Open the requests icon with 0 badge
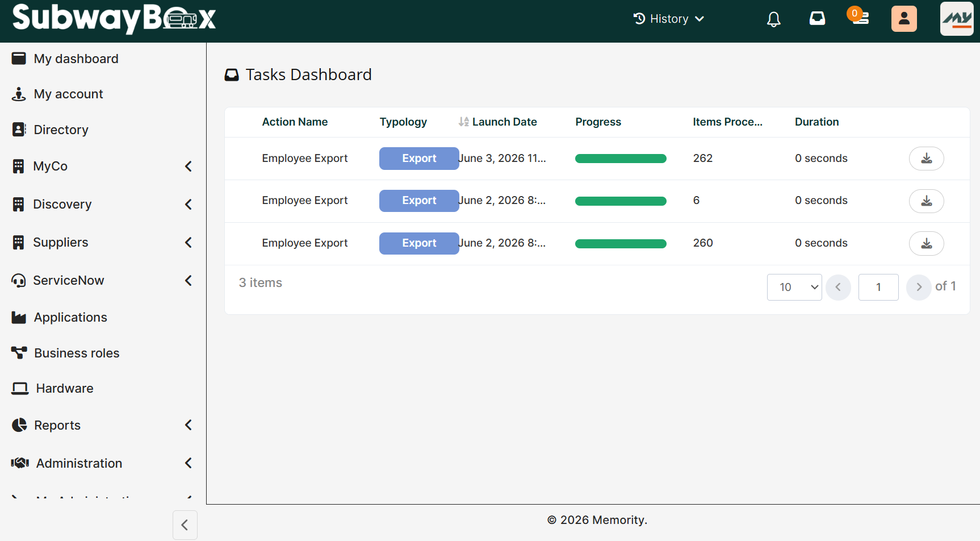The width and height of the screenshot is (980, 541). pos(858,17)
